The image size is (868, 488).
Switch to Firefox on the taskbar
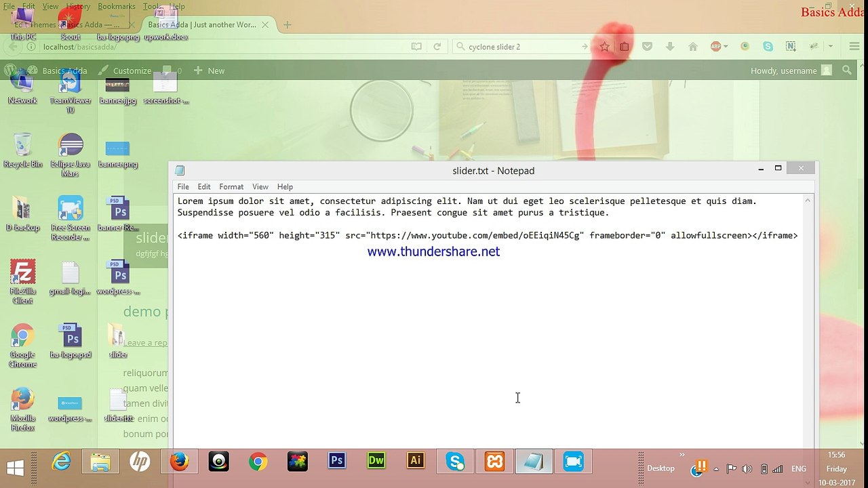point(179,462)
